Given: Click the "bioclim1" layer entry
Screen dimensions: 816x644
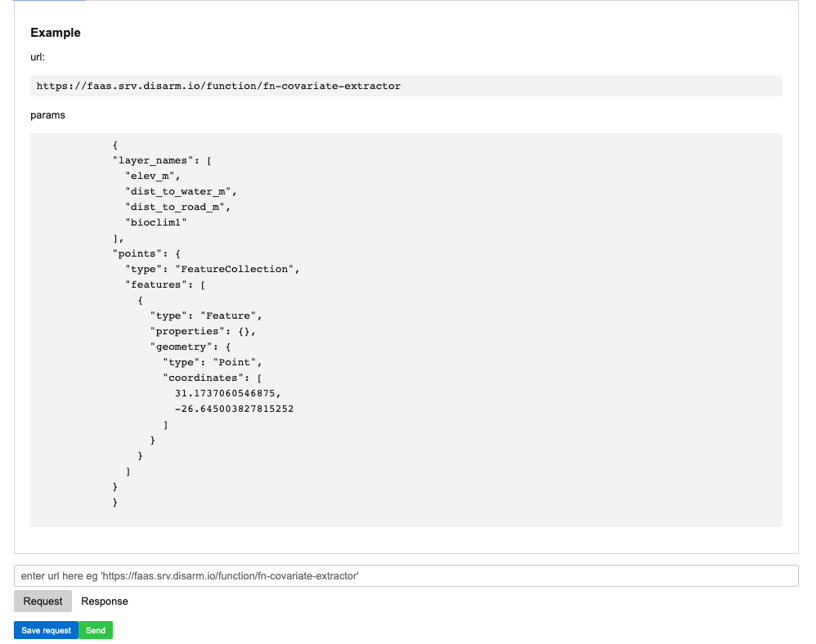Looking at the screenshot, I should click(x=155, y=222).
